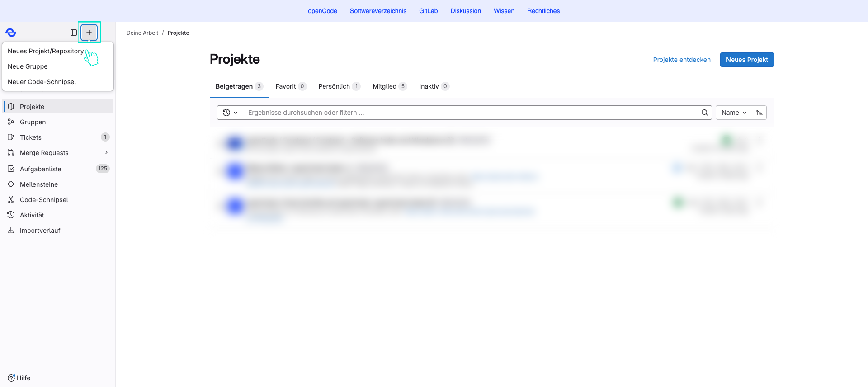The height and width of the screenshot is (387, 868).
Task: Open the recent searches history dropdown
Action: pyautogui.click(x=230, y=113)
